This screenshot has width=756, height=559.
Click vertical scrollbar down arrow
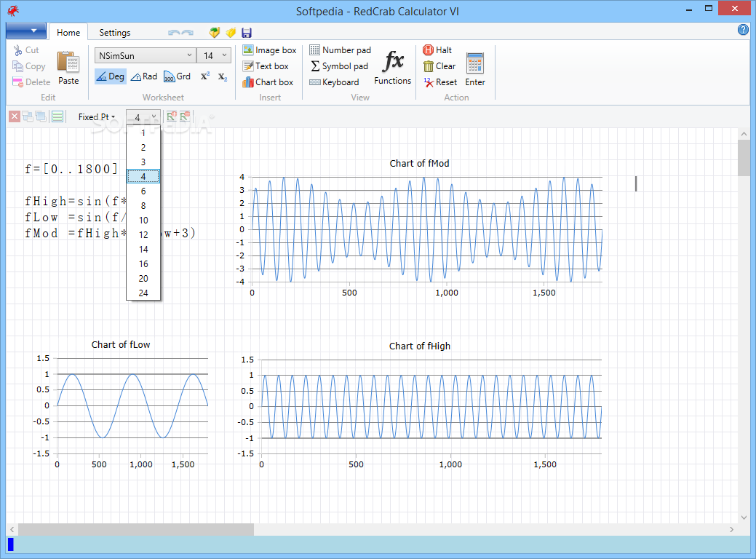click(x=744, y=517)
